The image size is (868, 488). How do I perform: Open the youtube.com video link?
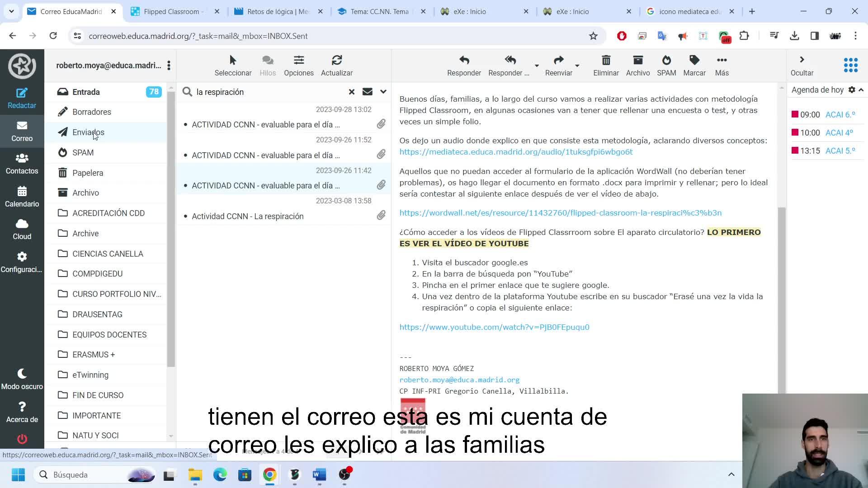click(x=494, y=327)
